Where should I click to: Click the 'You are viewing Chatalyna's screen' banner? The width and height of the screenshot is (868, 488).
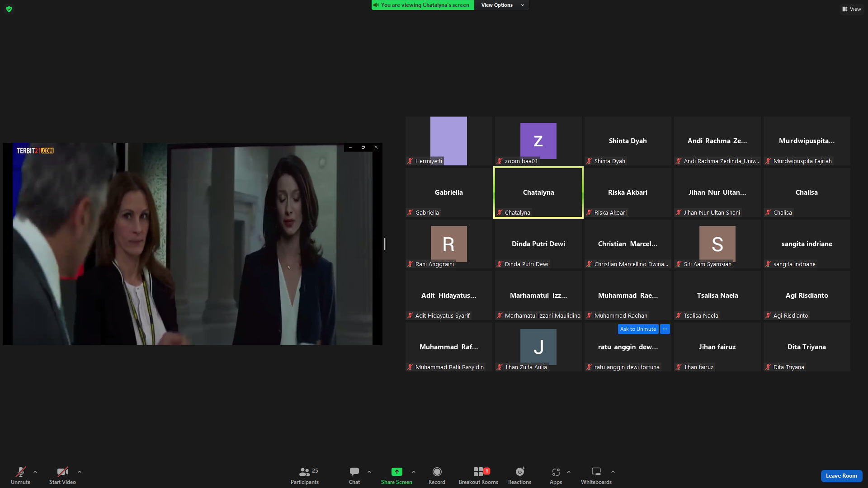tap(423, 5)
